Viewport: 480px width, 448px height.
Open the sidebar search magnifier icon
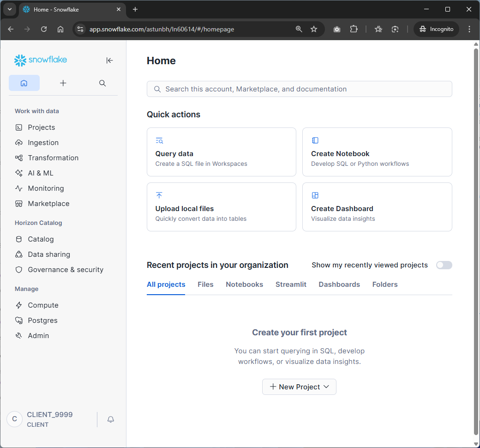102,83
